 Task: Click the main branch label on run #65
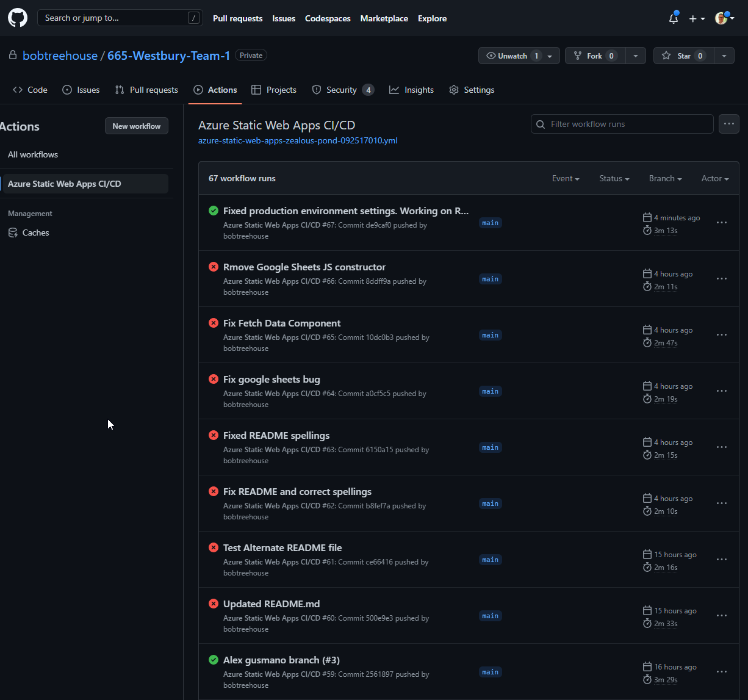(x=491, y=335)
